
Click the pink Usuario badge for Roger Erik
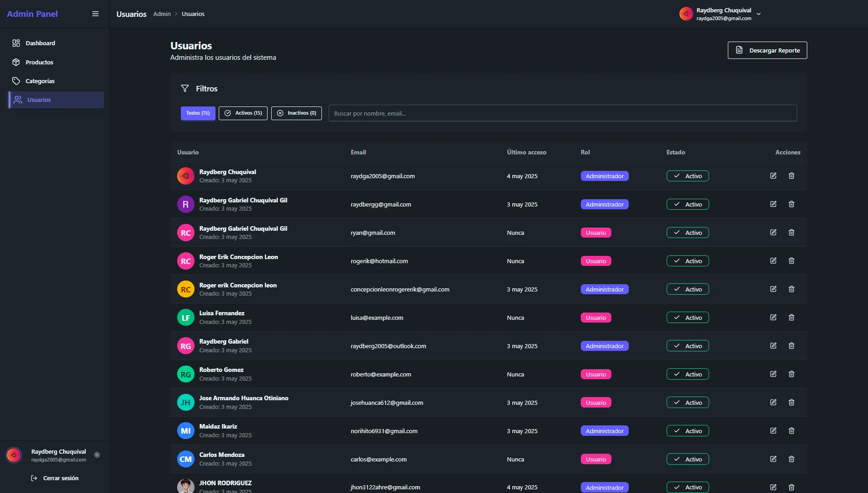click(596, 261)
